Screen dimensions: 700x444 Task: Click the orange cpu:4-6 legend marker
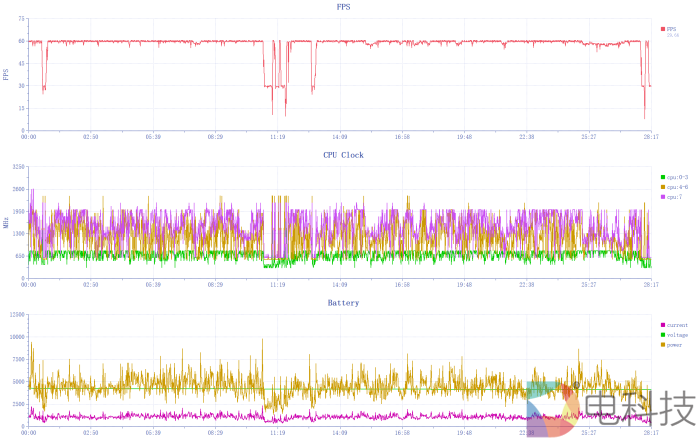(x=663, y=187)
